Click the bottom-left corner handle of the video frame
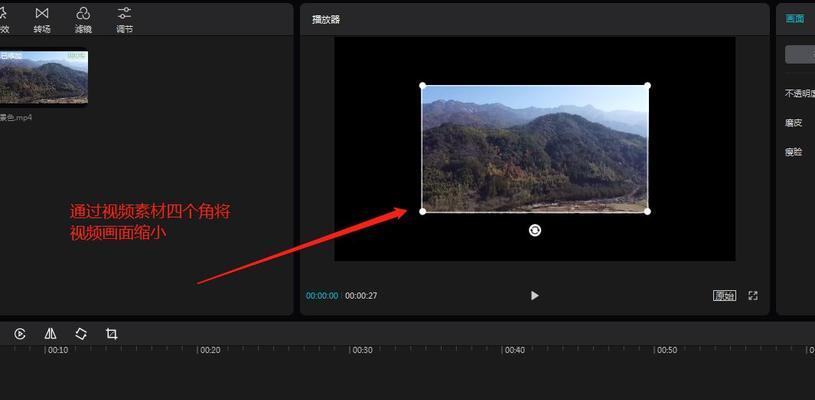 [423, 211]
